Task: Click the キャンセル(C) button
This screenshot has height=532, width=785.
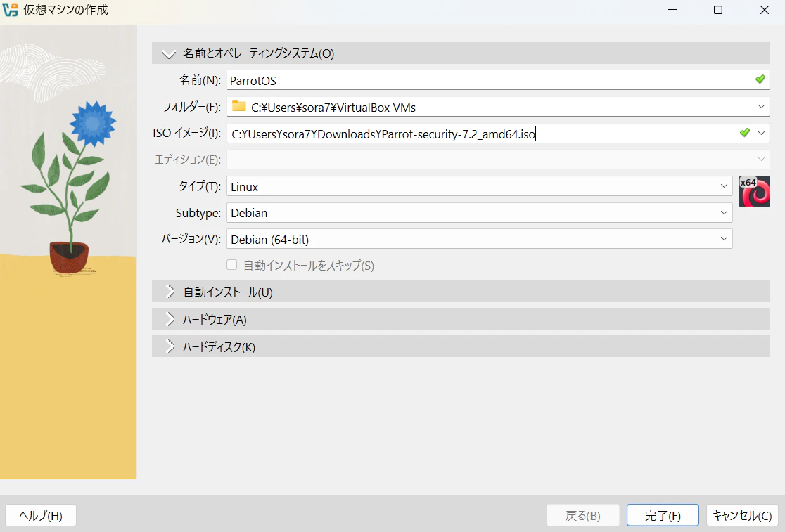Action: [742, 516]
